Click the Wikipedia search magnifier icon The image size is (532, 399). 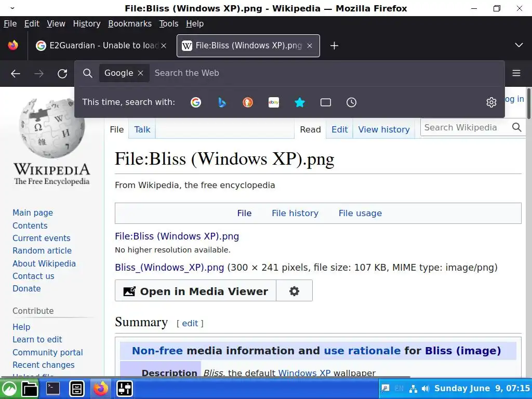tap(517, 127)
